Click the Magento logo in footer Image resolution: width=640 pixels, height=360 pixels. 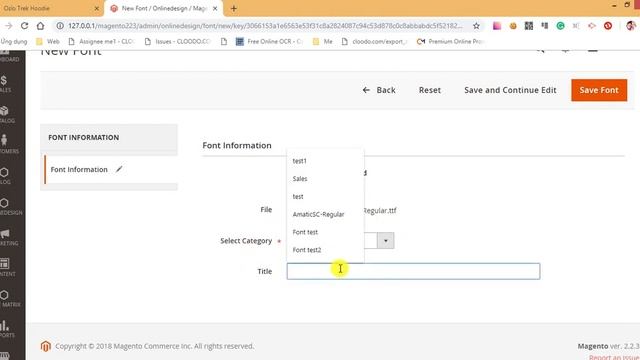click(45, 346)
